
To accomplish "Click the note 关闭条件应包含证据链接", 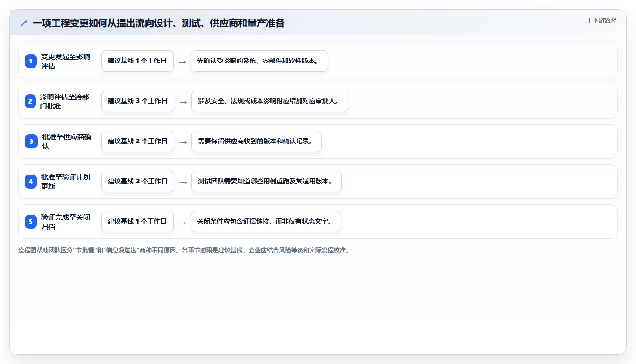I will (266, 222).
